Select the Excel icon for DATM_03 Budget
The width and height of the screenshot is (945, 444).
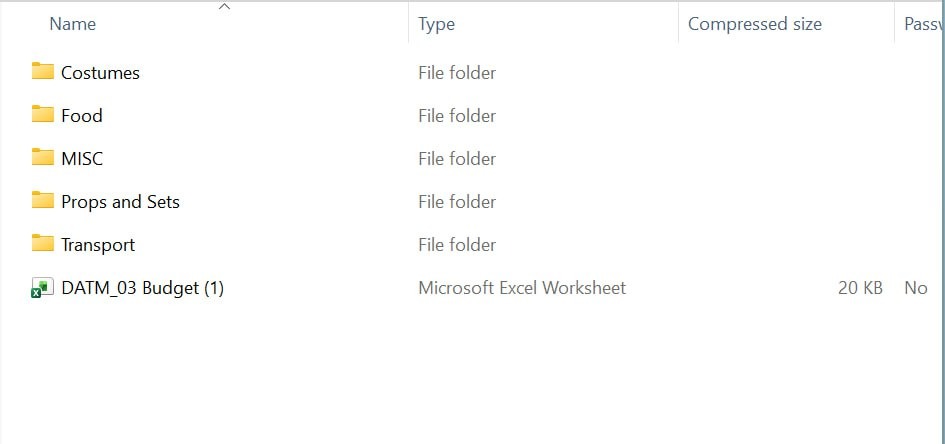pyautogui.click(x=42, y=288)
